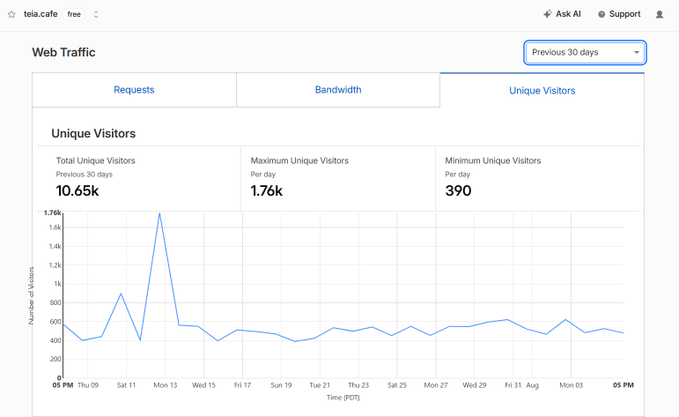The image size is (679, 417).
Task: Click the Wed 15 axis label
Action: pos(204,385)
